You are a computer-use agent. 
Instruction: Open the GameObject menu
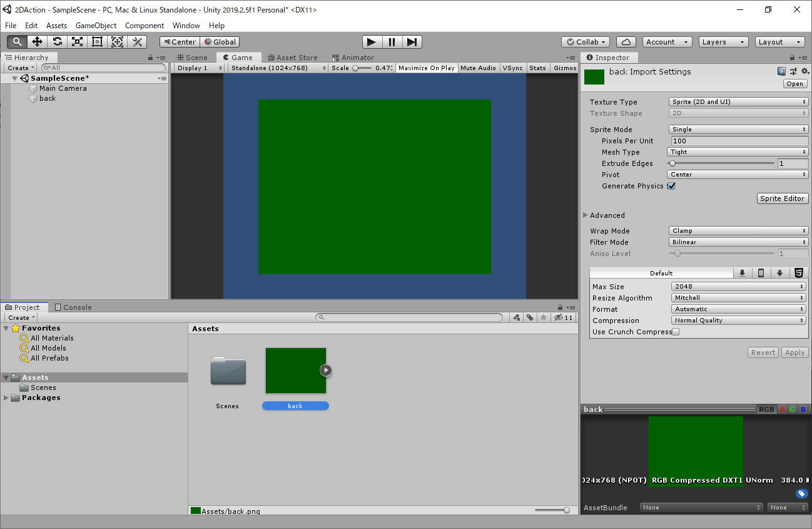(x=96, y=26)
